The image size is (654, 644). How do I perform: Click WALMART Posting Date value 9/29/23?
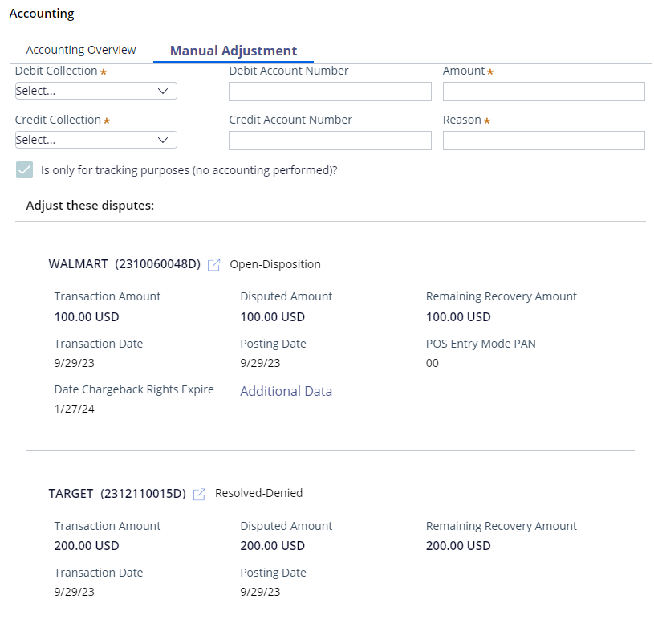[260, 363]
